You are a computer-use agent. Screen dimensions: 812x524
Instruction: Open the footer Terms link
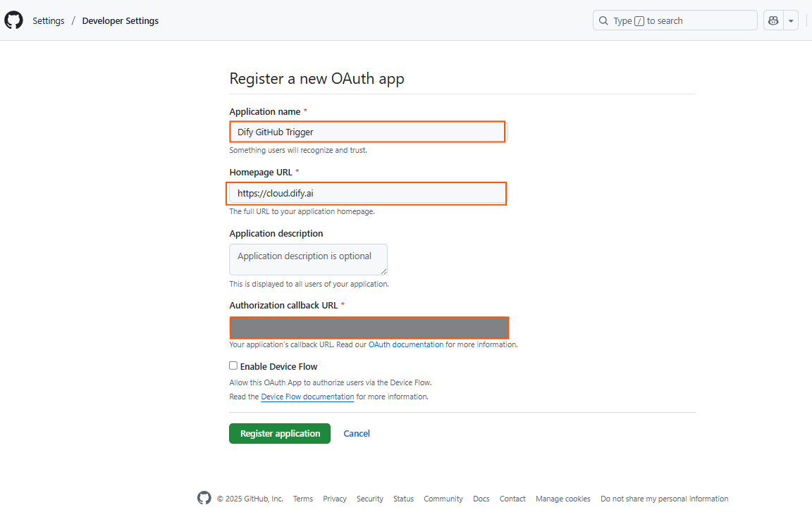[303, 499]
